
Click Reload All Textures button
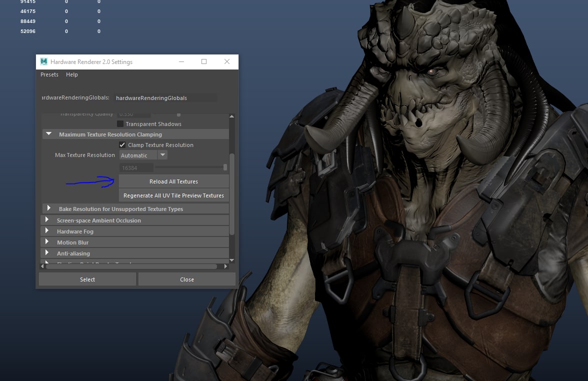tap(173, 181)
